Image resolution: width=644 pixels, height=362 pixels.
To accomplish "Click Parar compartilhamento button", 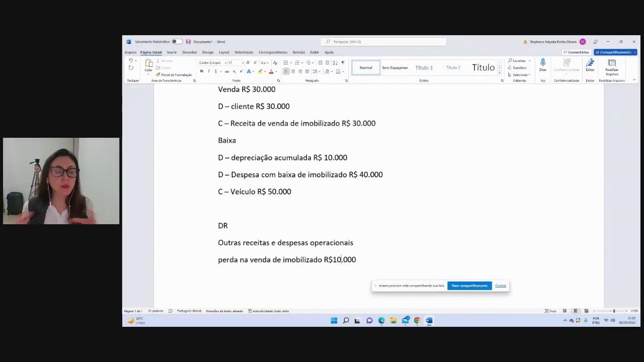I will tap(469, 286).
